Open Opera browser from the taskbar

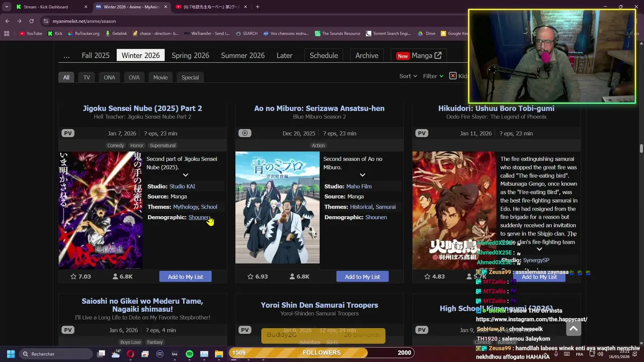coord(130,354)
